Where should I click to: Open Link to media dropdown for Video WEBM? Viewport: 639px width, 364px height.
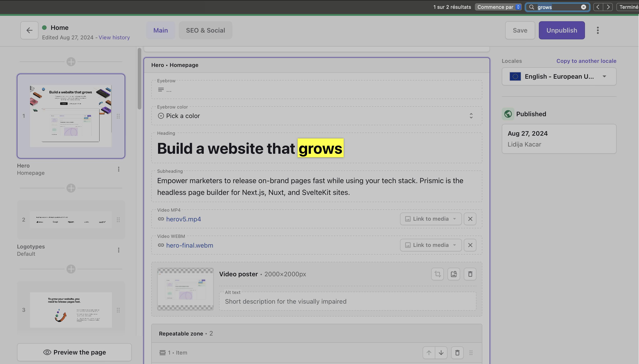coord(431,245)
